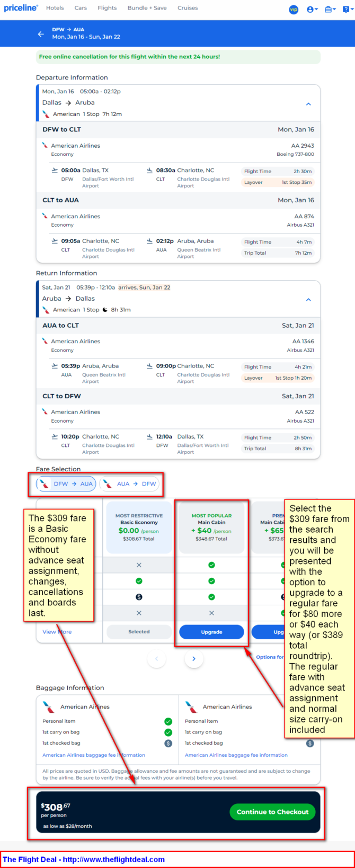Click overnight moon icon near 8h 31m
Screen dimensions: 355x868
(105, 310)
